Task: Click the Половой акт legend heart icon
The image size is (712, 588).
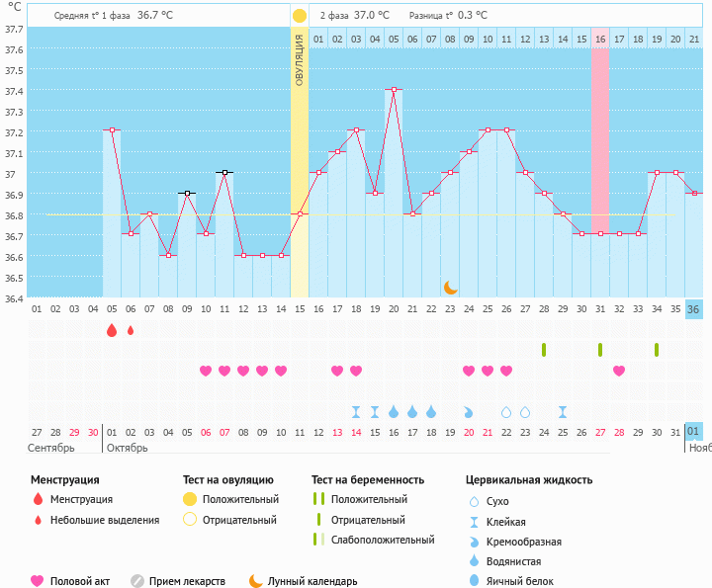Action: [39, 581]
